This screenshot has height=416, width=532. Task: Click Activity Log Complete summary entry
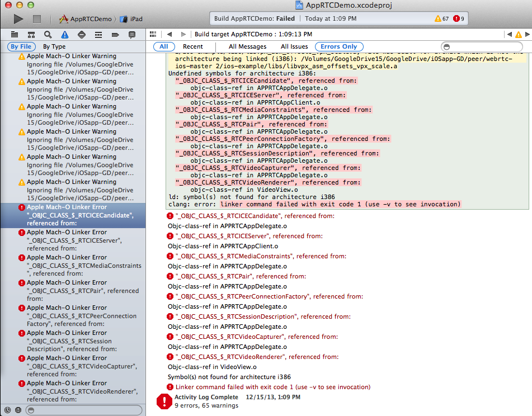point(229,401)
